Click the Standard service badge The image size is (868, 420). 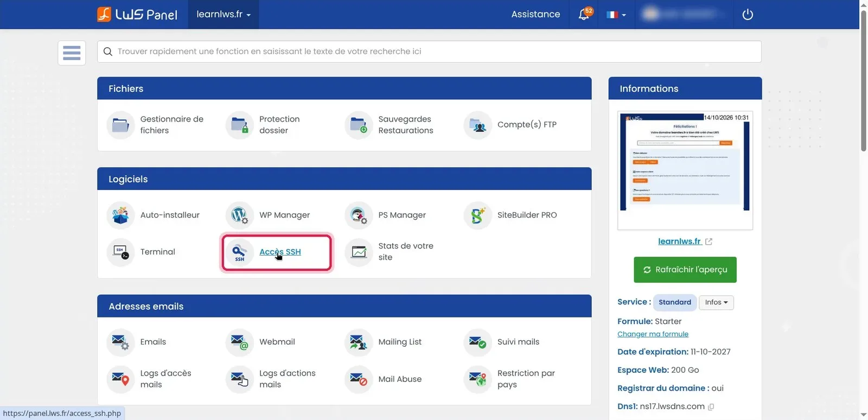click(x=675, y=302)
